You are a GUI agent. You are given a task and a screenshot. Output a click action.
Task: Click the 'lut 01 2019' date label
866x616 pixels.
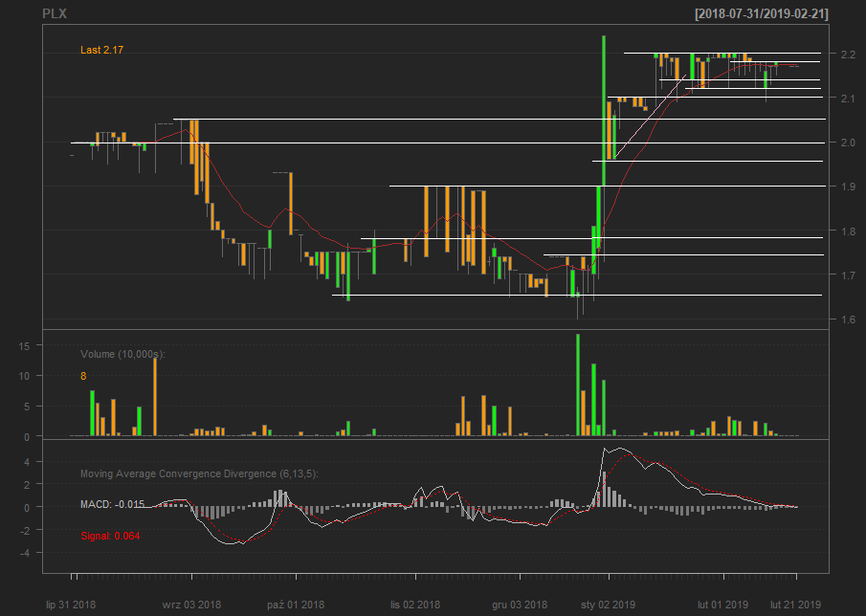(722, 605)
